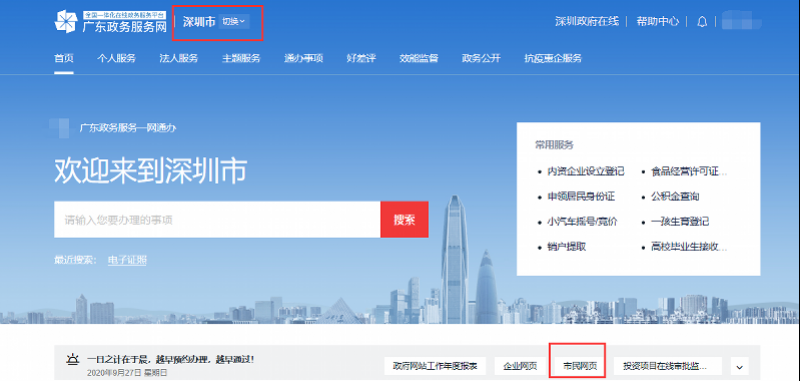Click the 广东政务服务一网通办 slogan text
800x381 pixels.
[x=128, y=128]
